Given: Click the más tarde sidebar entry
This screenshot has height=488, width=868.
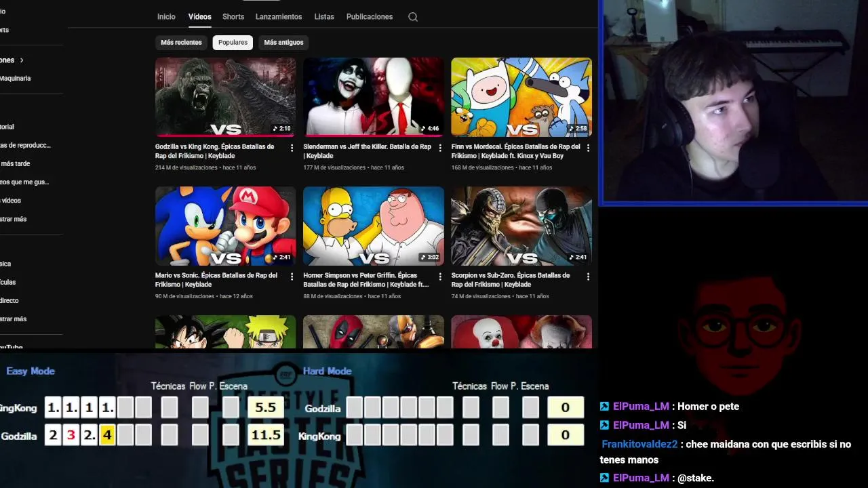Looking at the screenshot, I should coord(15,164).
